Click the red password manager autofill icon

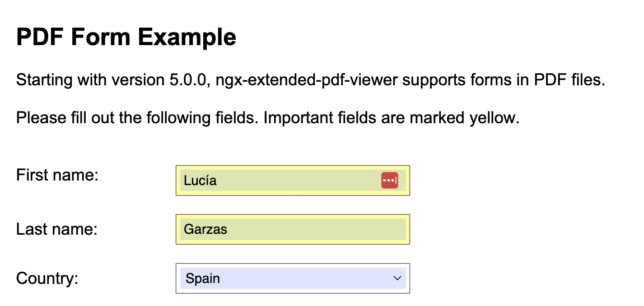click(x=389, y=180)
